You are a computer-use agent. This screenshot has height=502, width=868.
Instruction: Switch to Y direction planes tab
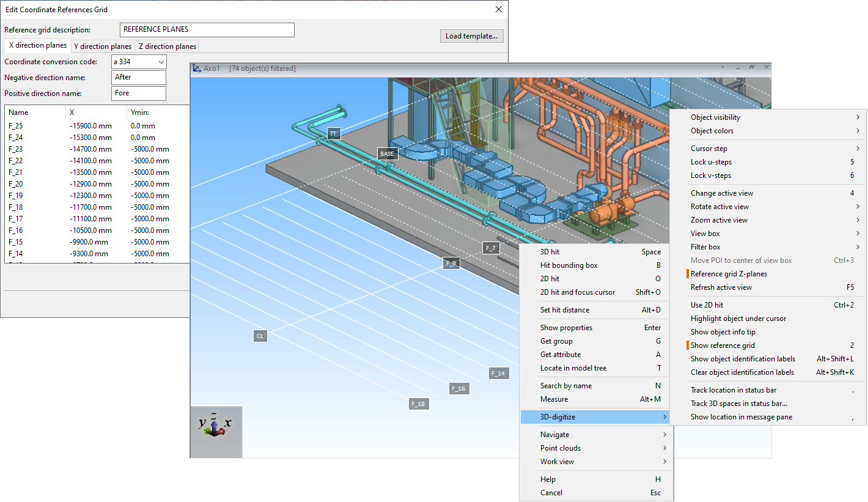pyautogui.click(x=103, y=46)
